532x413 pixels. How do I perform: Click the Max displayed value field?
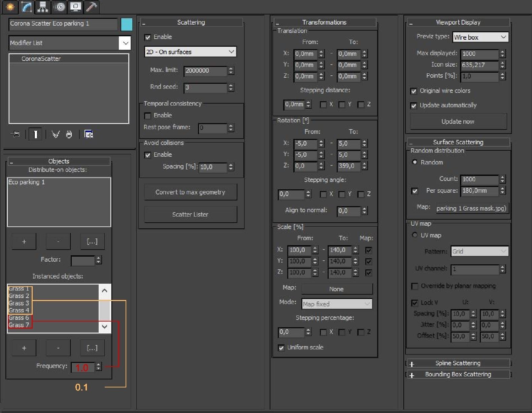click(x=479, y=54)
